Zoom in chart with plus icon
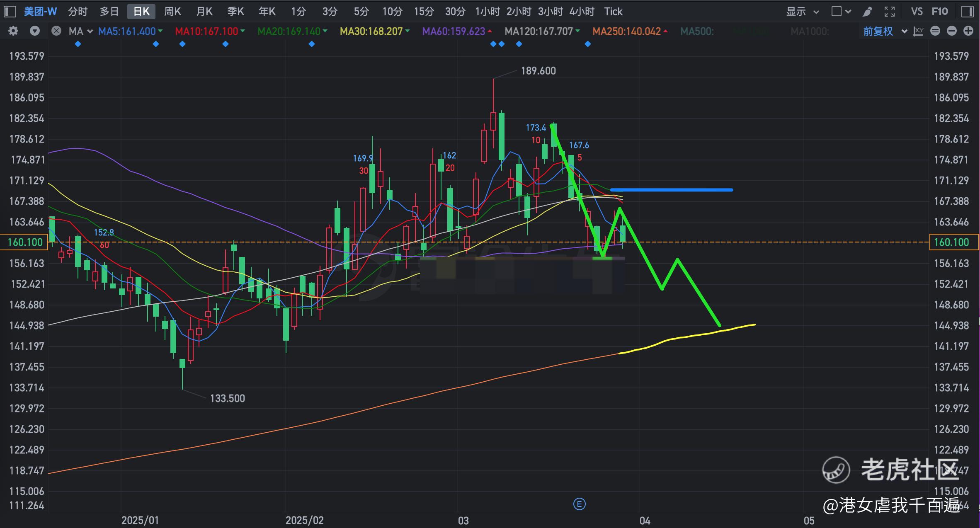The width and height of the screenshot is (980, 528). pyautogui.click(x=968, y=31)
